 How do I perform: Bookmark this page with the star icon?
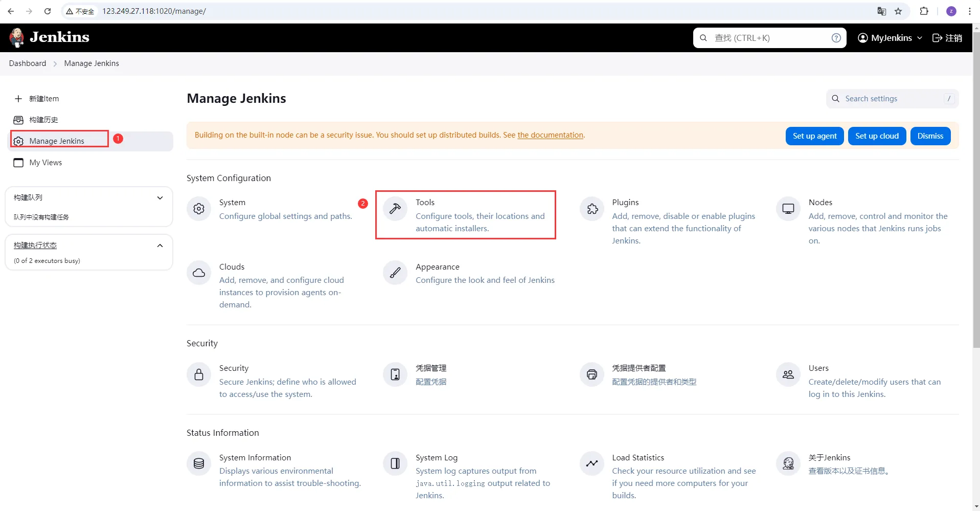pos(898,11)
